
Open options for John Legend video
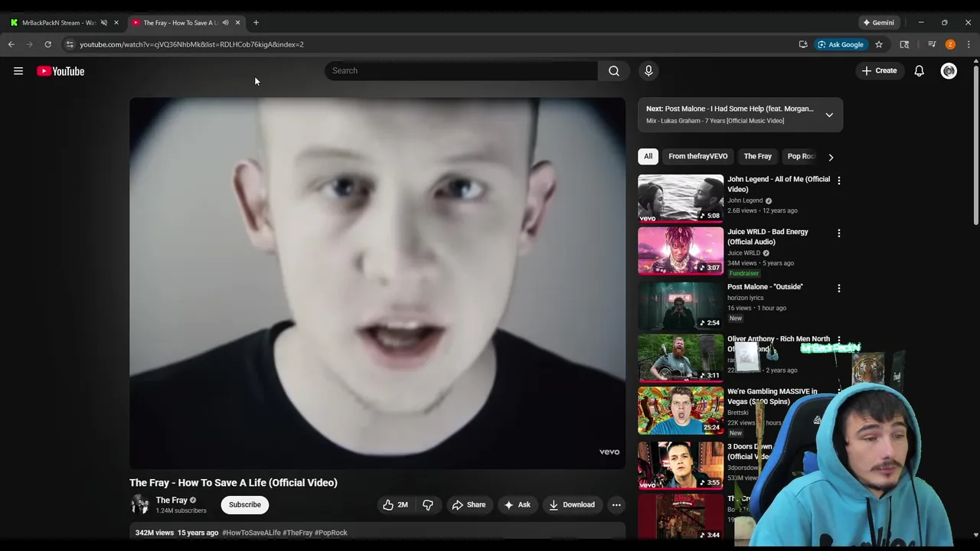(838, 181)
